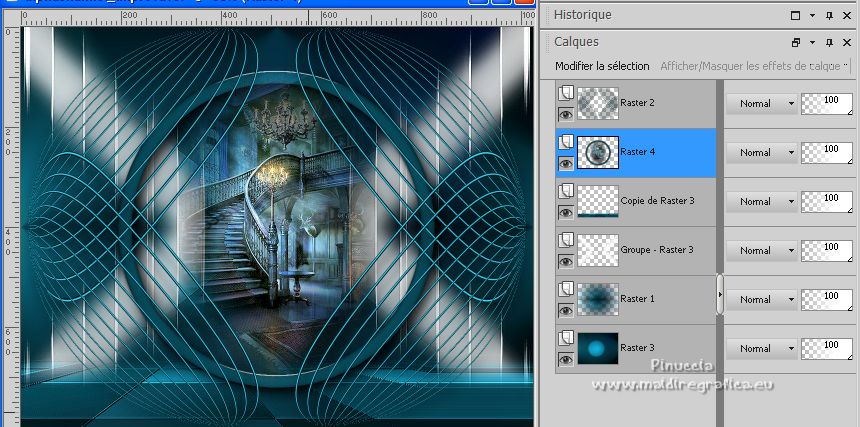Close the Historique panel
Screen dimensions: 860x427
point(847,16)
